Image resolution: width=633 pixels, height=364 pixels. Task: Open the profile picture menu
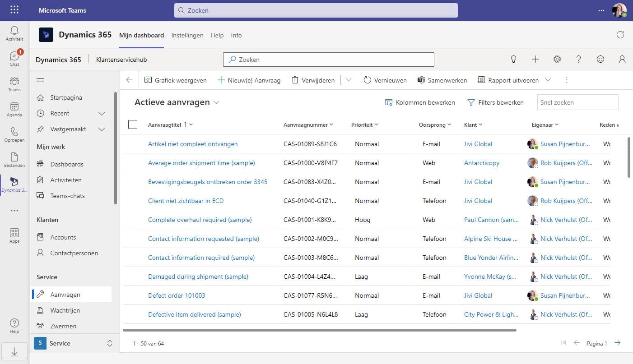(x=619, y=10)
